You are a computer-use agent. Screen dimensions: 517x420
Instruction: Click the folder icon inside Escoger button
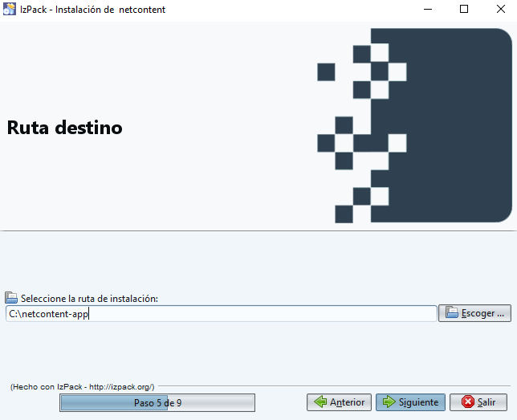pyautogui.click(x=451, y=313)
